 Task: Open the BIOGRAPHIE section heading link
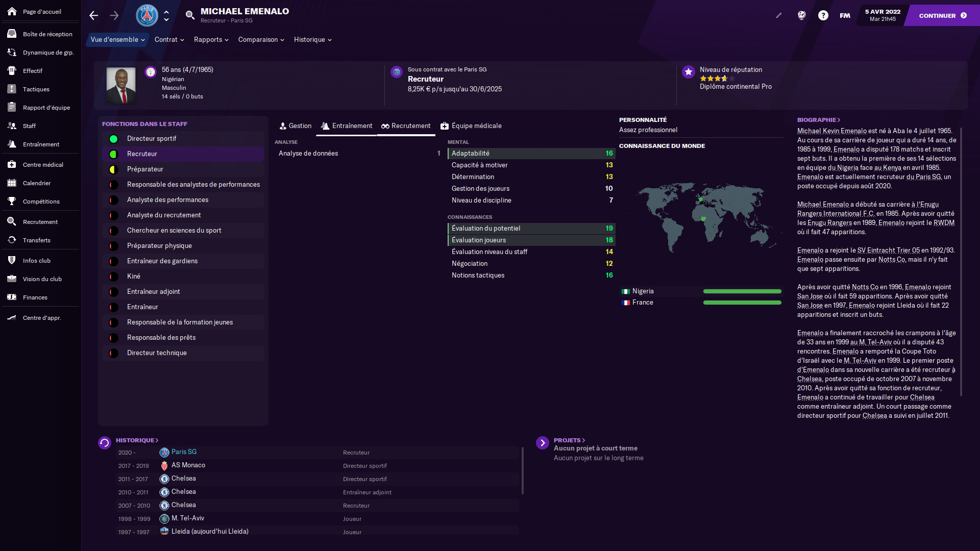click(819, 120)
